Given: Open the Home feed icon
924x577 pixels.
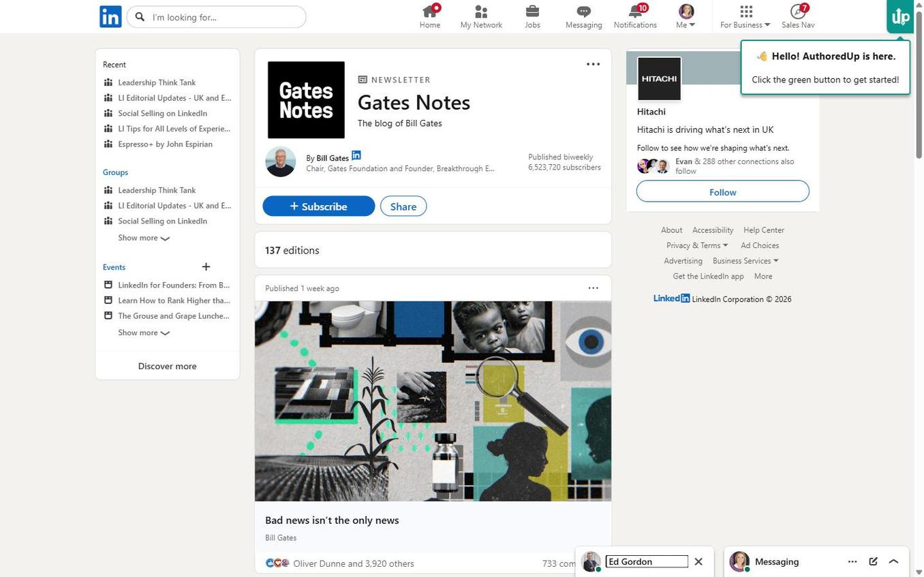Looking at the screenshot, I should [x=429, y=11].
